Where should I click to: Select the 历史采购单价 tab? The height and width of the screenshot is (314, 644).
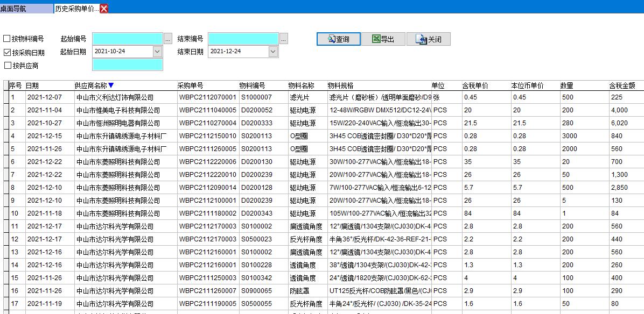pos(76,9)
